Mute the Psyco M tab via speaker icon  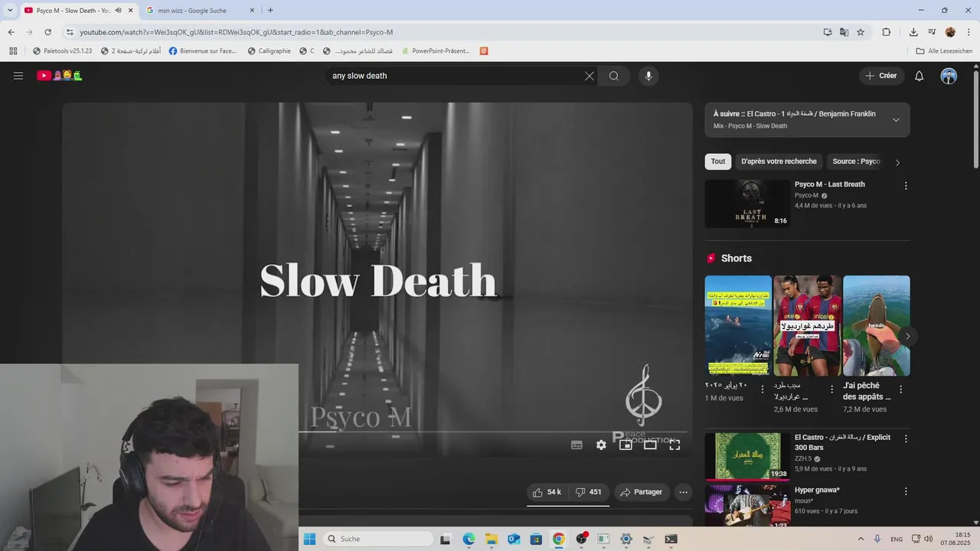point(118,11)
